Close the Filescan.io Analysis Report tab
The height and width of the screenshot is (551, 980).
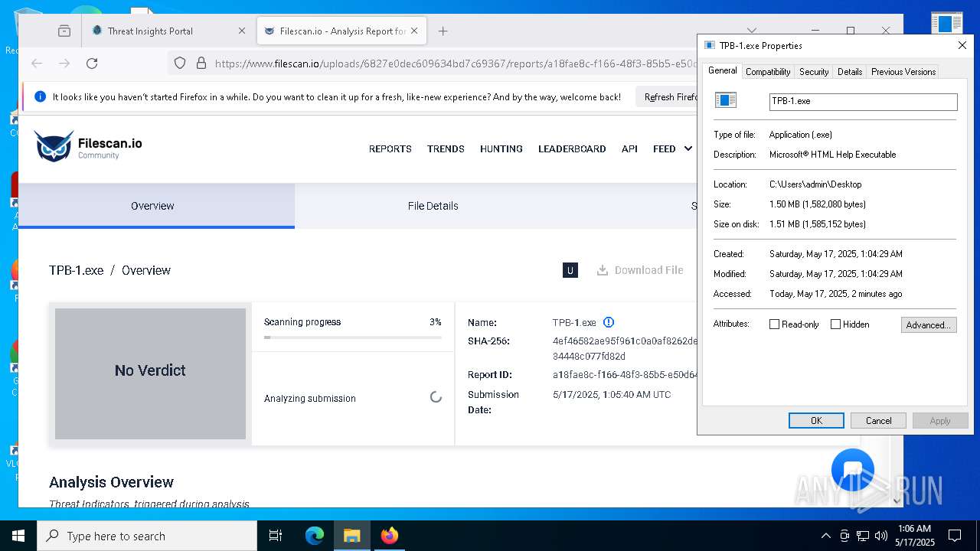click(414, 31)
